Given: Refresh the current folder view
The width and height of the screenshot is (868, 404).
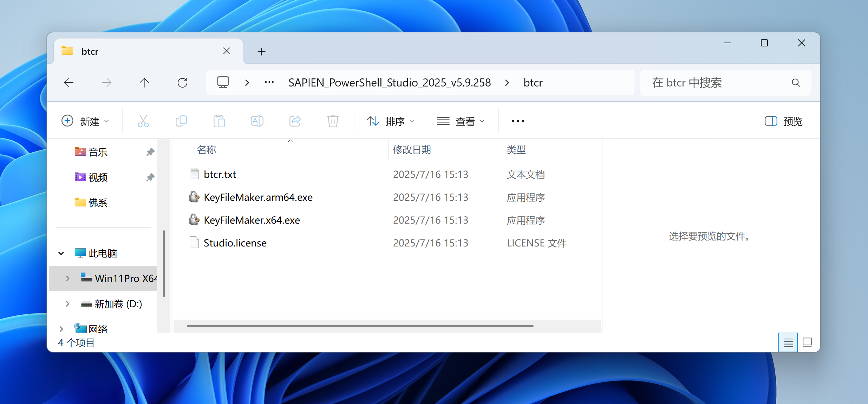Looking at the screenshot, I should pyautogui.click(x=182, y=83).
